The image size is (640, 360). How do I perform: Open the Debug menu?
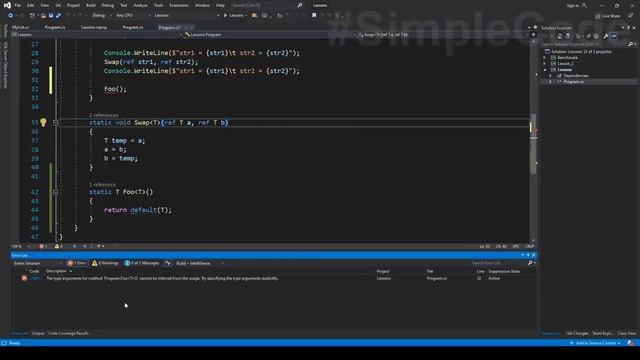click(x=108, y=5)
